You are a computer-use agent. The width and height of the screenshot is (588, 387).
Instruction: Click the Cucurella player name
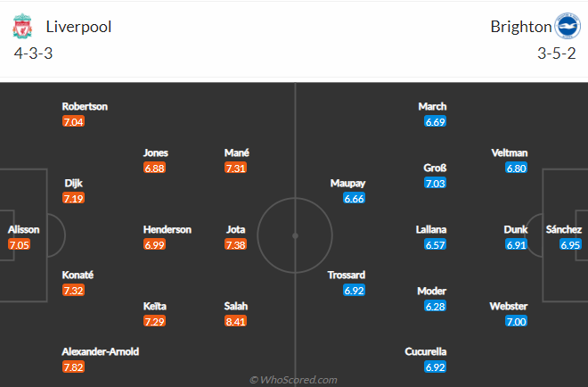point(426,351)
